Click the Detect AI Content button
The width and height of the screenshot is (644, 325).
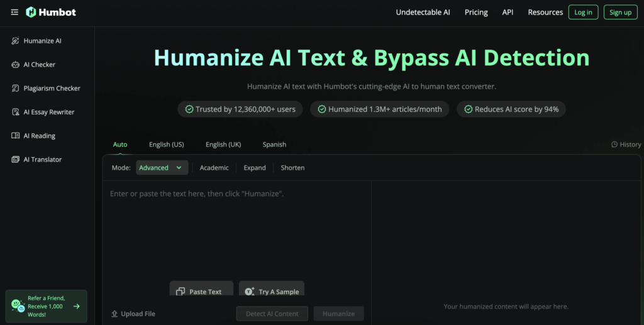click(272, 314)
